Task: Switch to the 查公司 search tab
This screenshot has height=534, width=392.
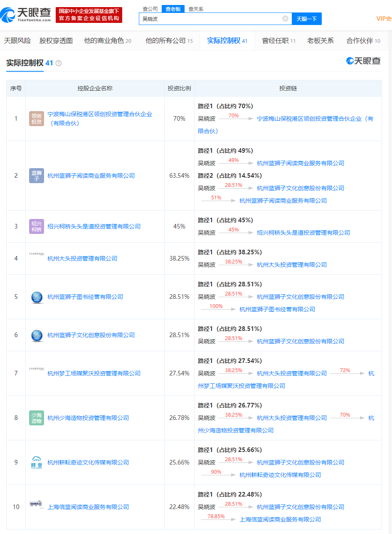Action: [150, 9]
